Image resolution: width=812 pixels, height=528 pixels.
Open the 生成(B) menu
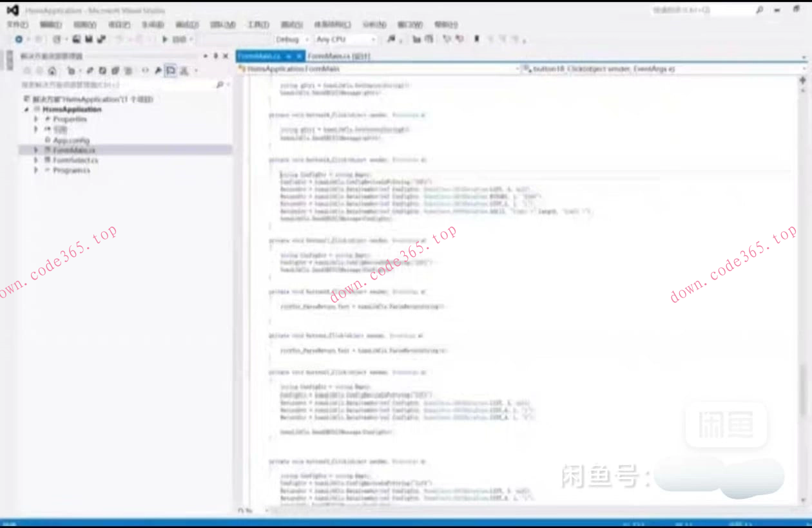click(153, 24)
